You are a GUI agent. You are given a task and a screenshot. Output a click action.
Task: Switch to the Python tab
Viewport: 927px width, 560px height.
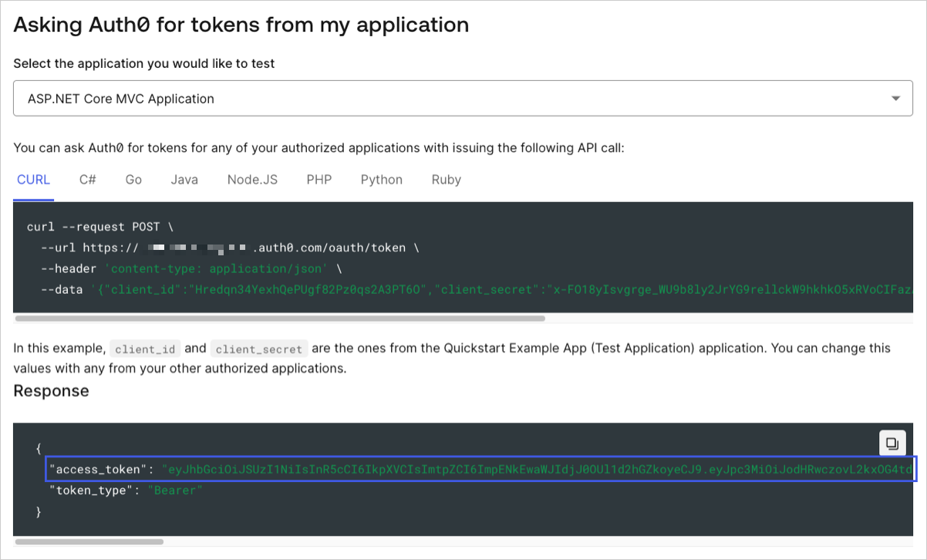pyautogui.click(x=382, y=180)
